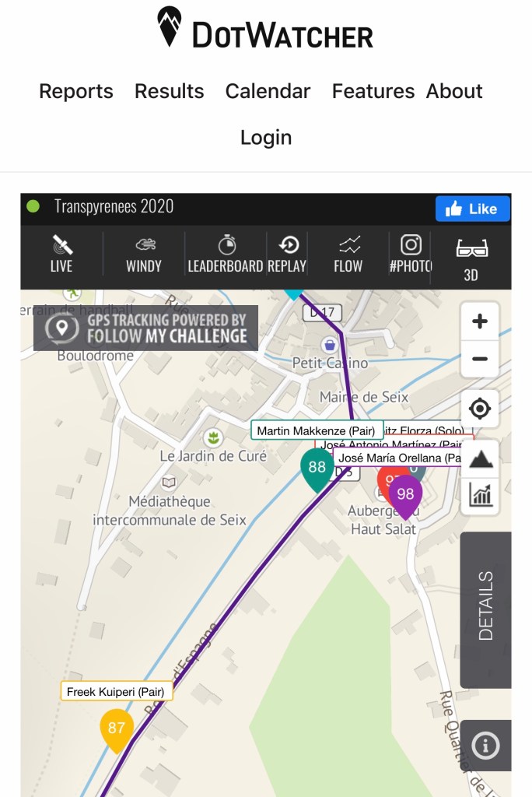The image size is (532, 797).
Task: Center map on my location
Action: tap(480, 409)
